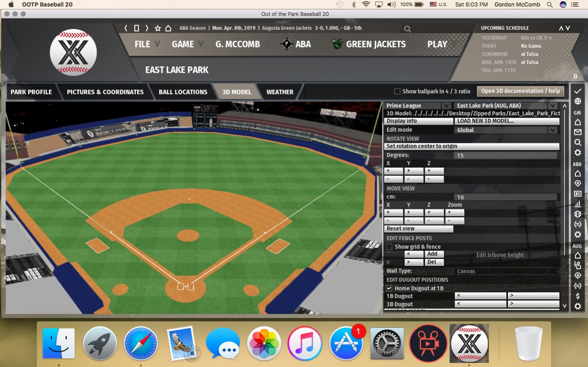Open the Wall Type Canvas dropdown
Viewport: 588px width, 367px height.
click(506, 271)
